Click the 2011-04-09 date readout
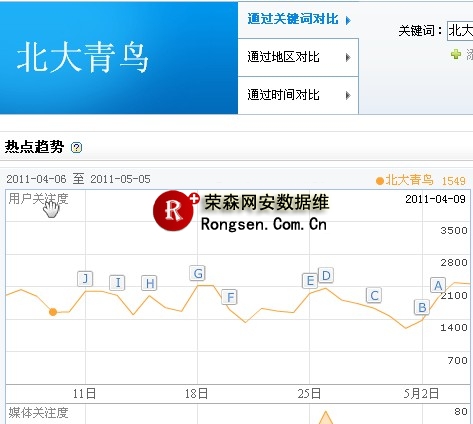Image resolution: width=473 pixels, height=424 pixels. point(435,199)
